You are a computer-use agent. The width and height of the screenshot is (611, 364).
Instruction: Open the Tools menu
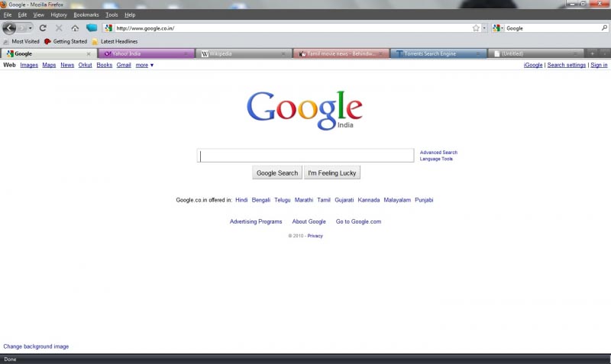[x=112, y=14]
